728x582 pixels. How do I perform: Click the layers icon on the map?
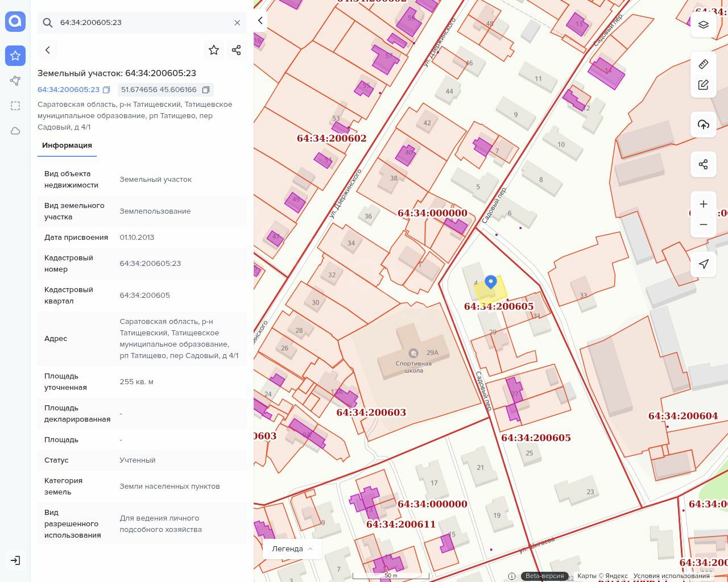[704, 24]
